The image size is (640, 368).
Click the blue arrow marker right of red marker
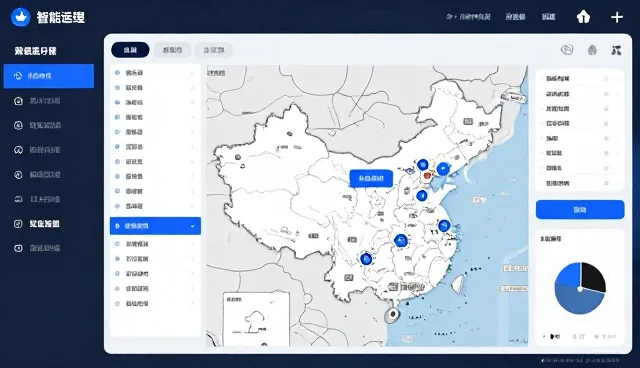pyautogui.click(x=443, y=168)
